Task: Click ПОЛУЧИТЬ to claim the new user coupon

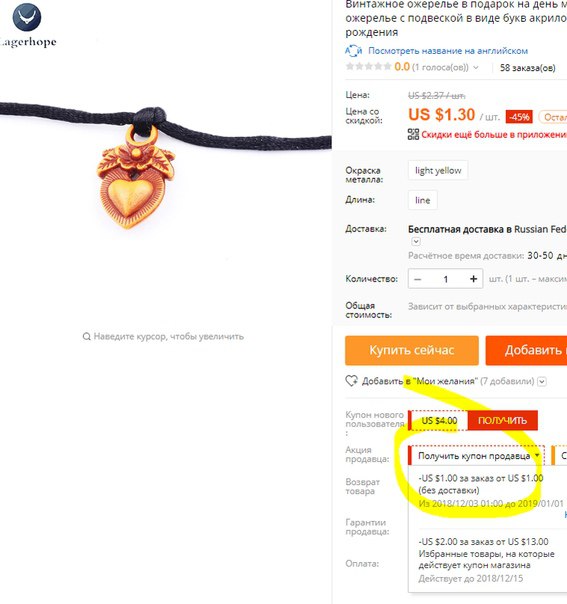Action: click(x=502, y=420)
